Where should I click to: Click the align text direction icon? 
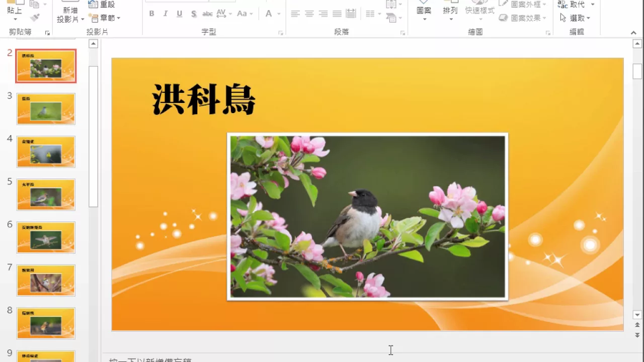pos(391,5)
